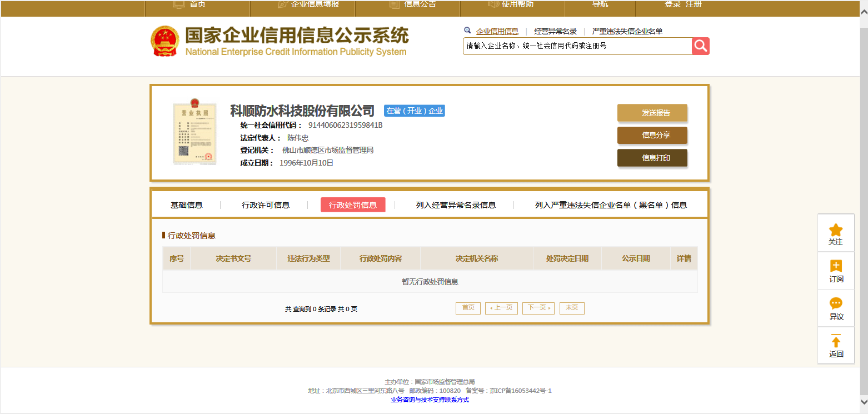Click the 处罚决定日期 column header
The width and height of the screenshot is (868, 414).
click(567, 258)
